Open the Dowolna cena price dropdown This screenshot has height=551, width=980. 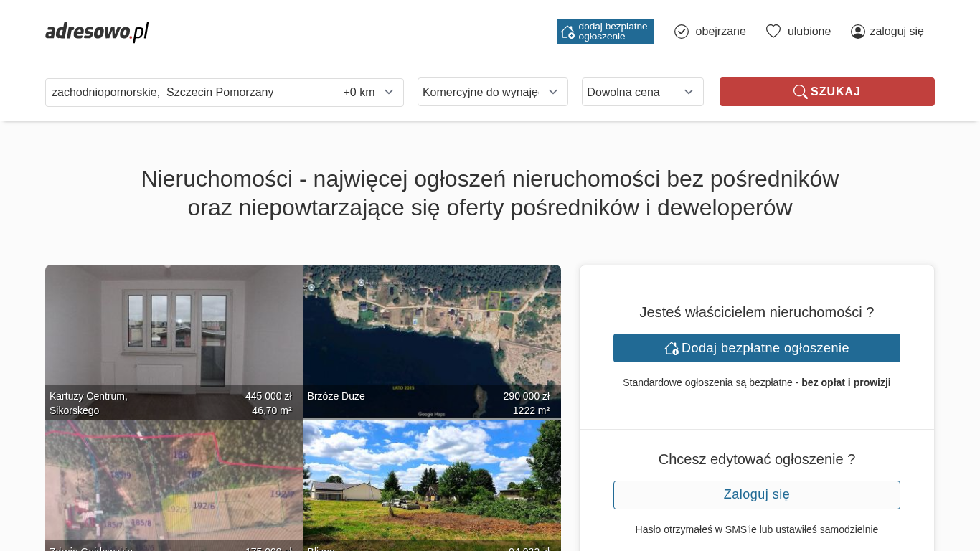[642, 92]
